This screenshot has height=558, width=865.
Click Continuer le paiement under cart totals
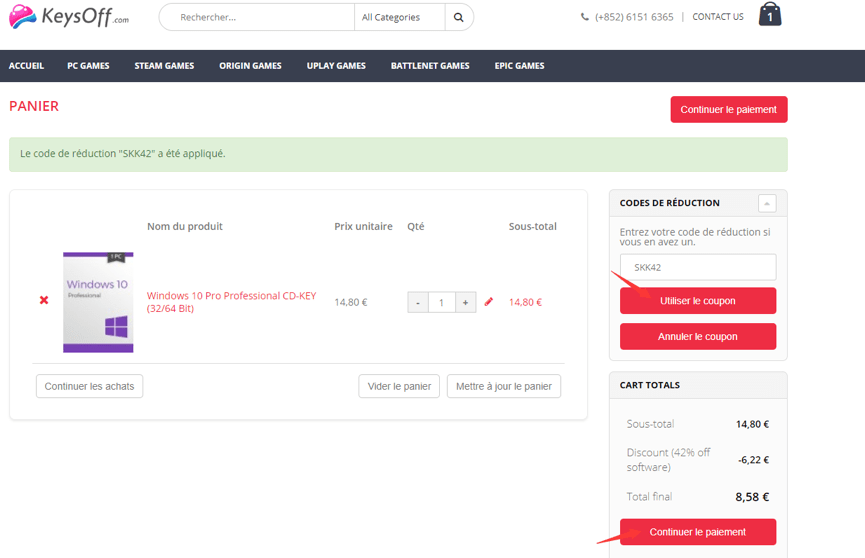point(698,532)
